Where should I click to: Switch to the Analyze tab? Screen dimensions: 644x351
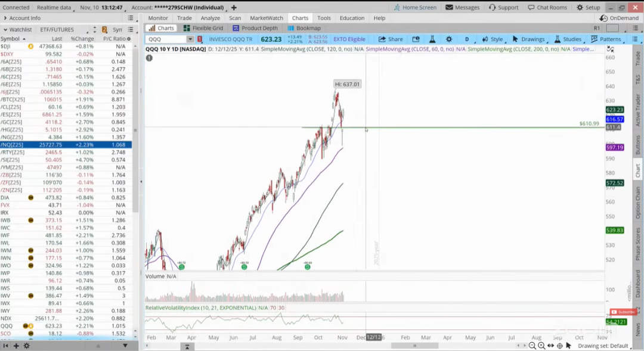point(210,18)
